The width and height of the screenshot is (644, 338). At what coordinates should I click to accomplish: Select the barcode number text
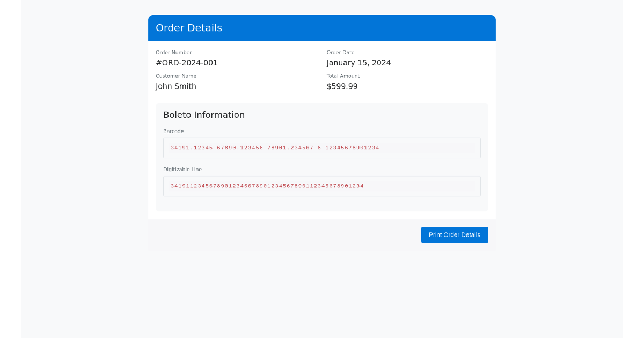(275, 148)
